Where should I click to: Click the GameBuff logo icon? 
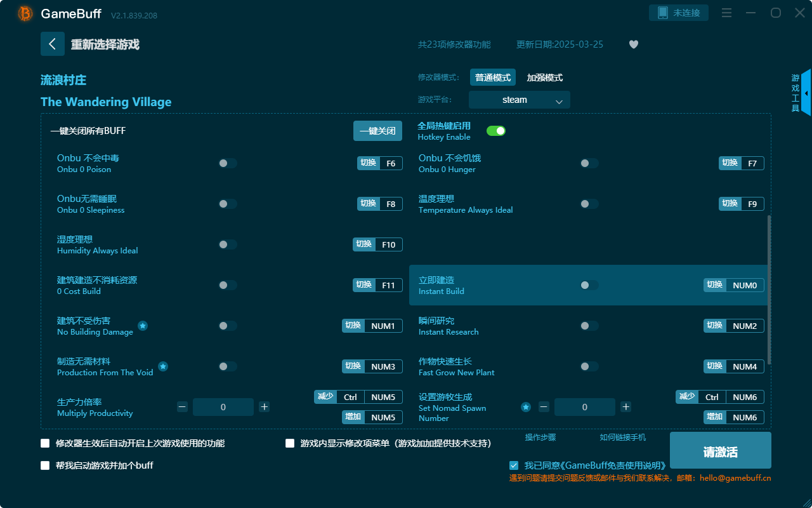[x=25, y=13]
